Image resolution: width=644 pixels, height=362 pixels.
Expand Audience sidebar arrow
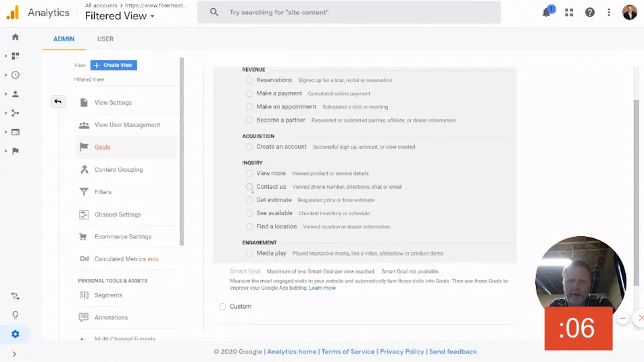(6, 94)
